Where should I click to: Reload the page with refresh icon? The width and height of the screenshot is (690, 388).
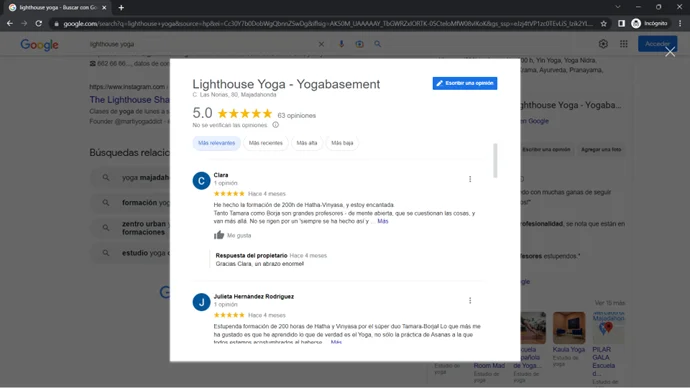39,23
